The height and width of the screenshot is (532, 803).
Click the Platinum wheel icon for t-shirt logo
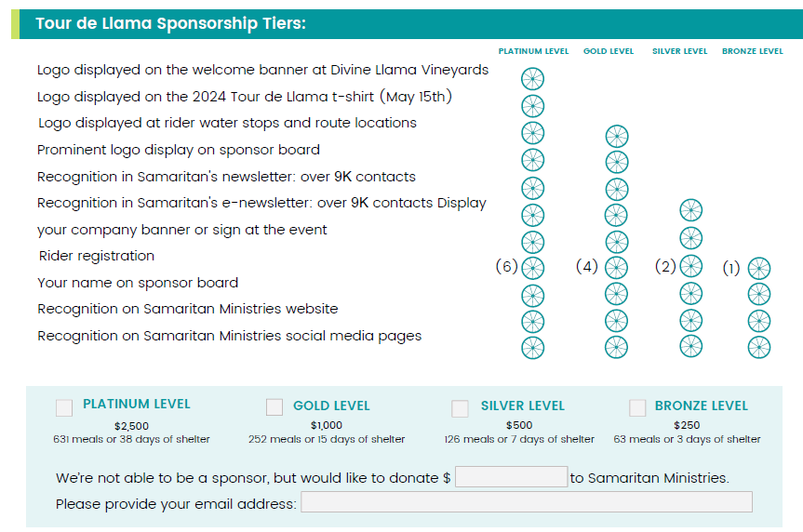click(532, 105)
